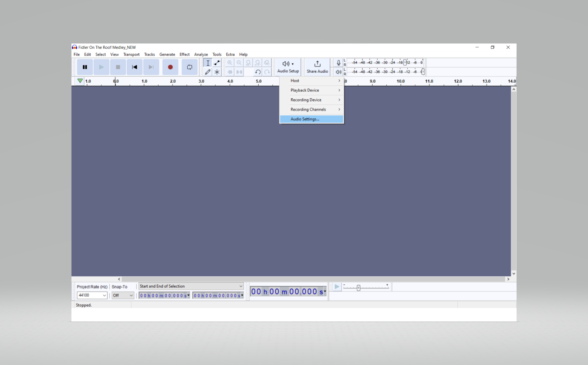Screen dimensions: 588x365
Task: Click the speaker playback meter icon
Action: pos(338,72)
